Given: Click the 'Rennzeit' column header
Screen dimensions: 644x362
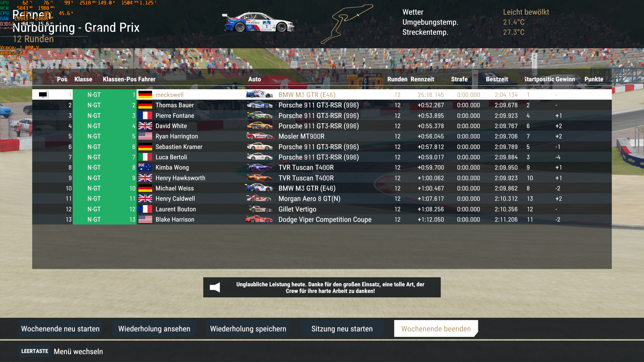Looking at the screenshot, I should click(422, 79).
